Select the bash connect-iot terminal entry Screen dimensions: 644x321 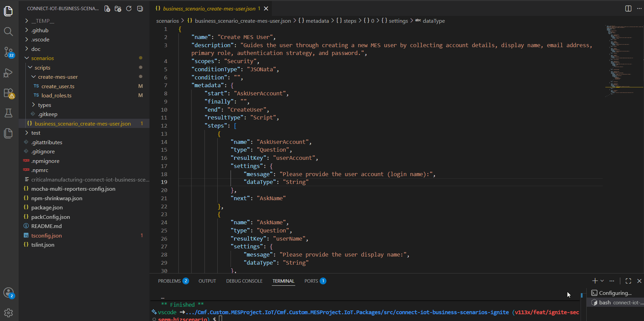(615, 302)
